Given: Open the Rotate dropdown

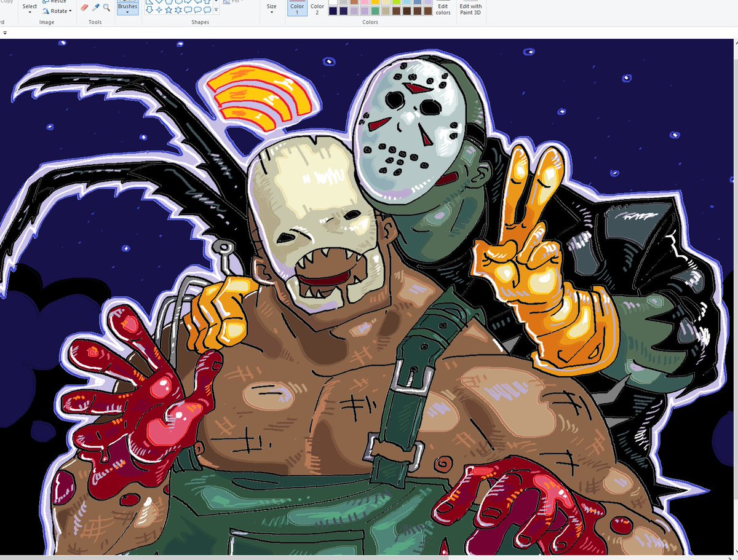Looking at the screenshot, I should [x=57, y=11].
